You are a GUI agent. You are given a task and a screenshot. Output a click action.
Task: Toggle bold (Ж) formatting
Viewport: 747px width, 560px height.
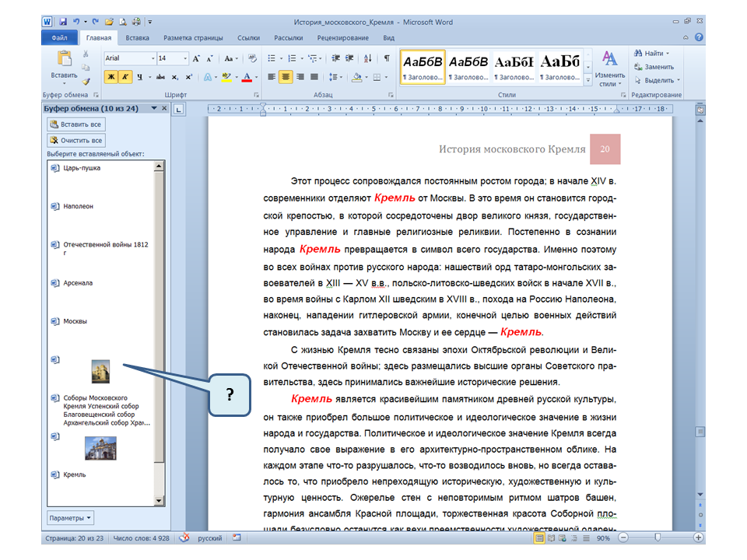(110, 77)
